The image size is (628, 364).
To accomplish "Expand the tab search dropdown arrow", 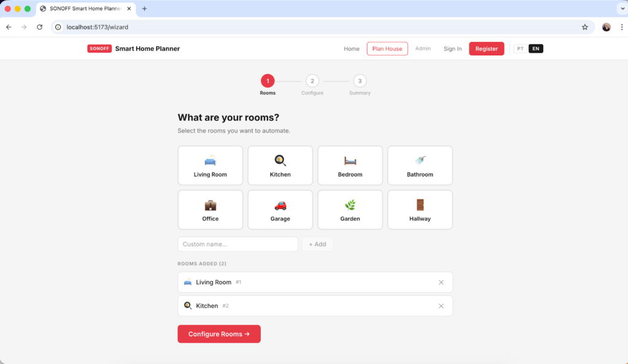I will pos(620,9).
